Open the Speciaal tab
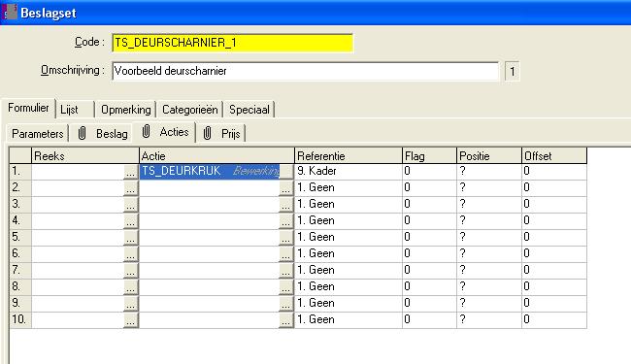631x364 pixels. [x=249, y=110]
